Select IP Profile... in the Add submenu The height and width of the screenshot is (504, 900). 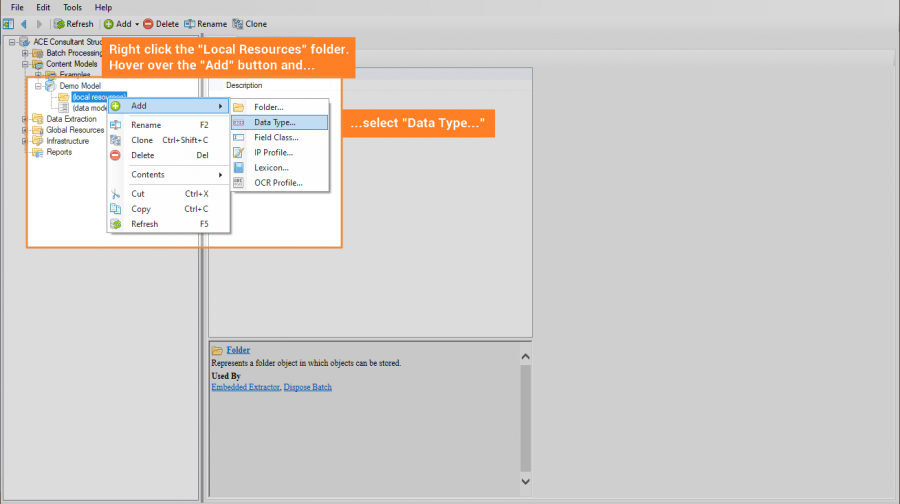(280, 153)
